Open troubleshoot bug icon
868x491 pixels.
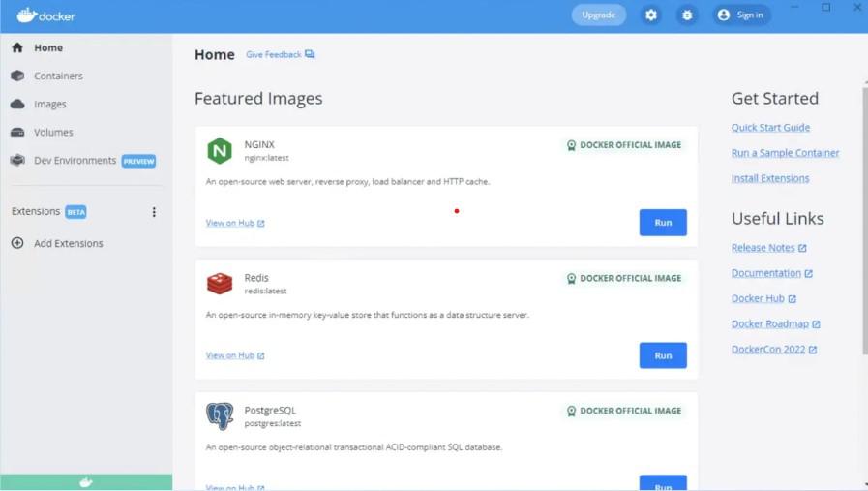[687, 15]
